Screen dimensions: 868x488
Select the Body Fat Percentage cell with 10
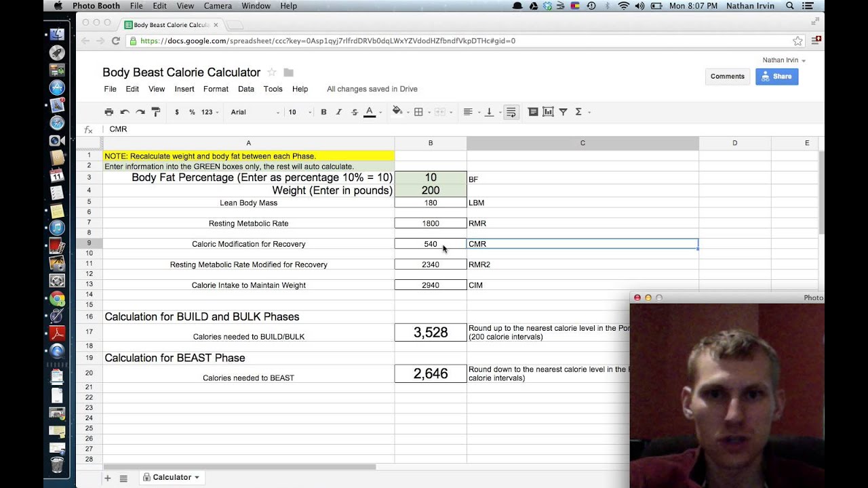(431, 178)
